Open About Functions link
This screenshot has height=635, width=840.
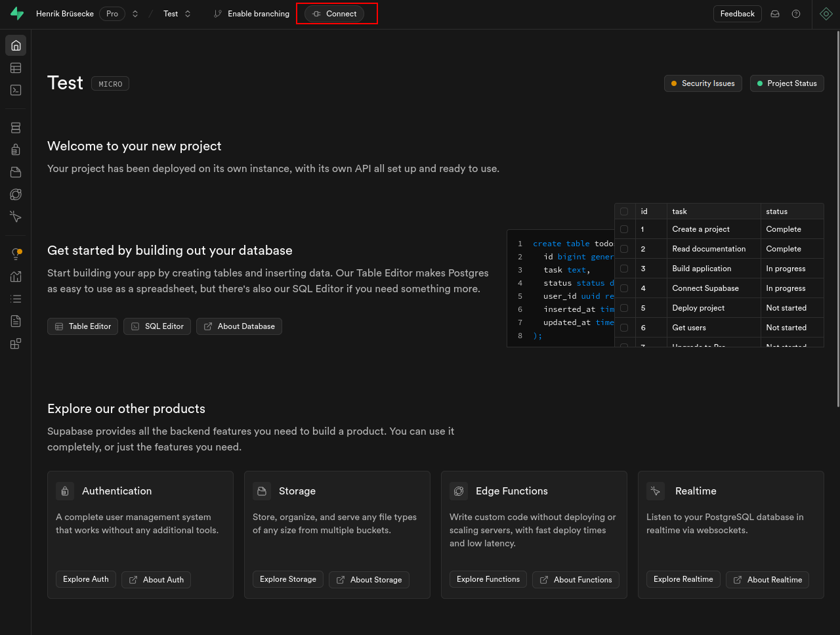pos(576,580)
